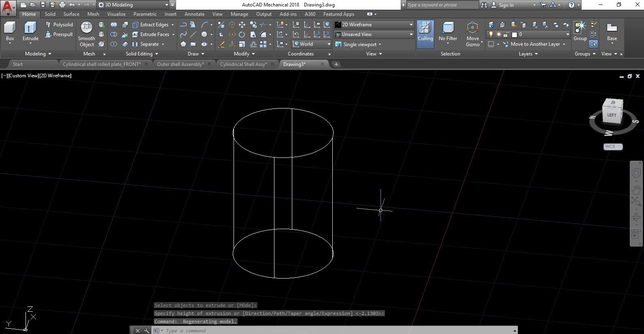Expand the Unsaved View dropdown

coord(374,34)
